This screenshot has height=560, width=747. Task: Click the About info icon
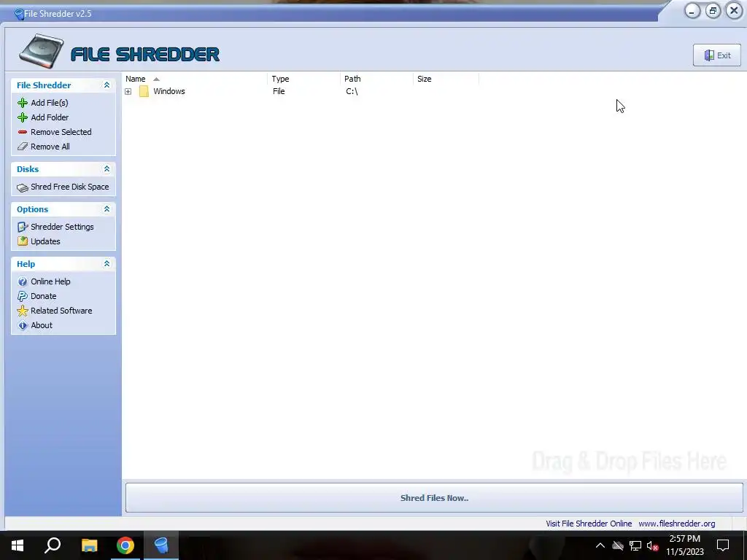(x=23, y=326)
